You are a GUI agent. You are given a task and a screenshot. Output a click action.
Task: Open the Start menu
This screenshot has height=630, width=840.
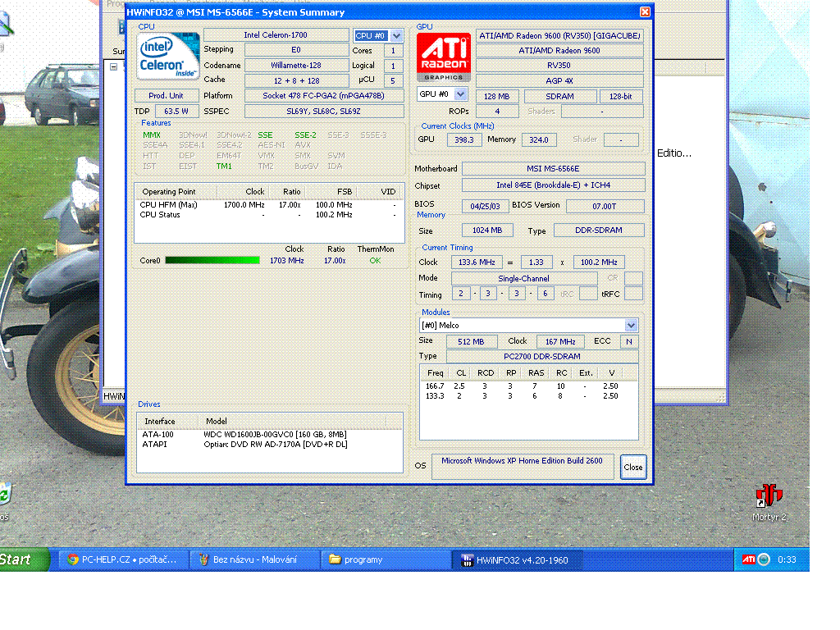point(24,559)
